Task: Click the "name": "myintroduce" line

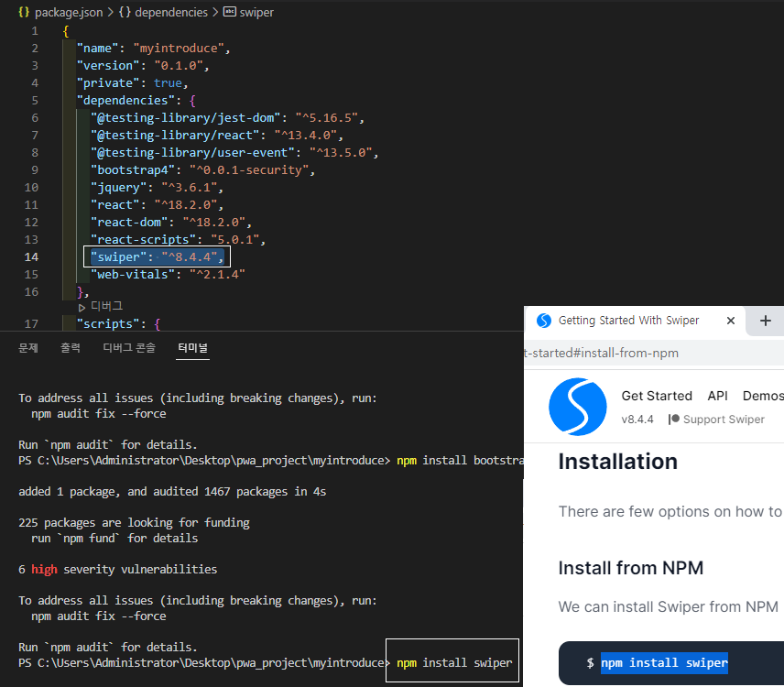Action: [154, 49]
